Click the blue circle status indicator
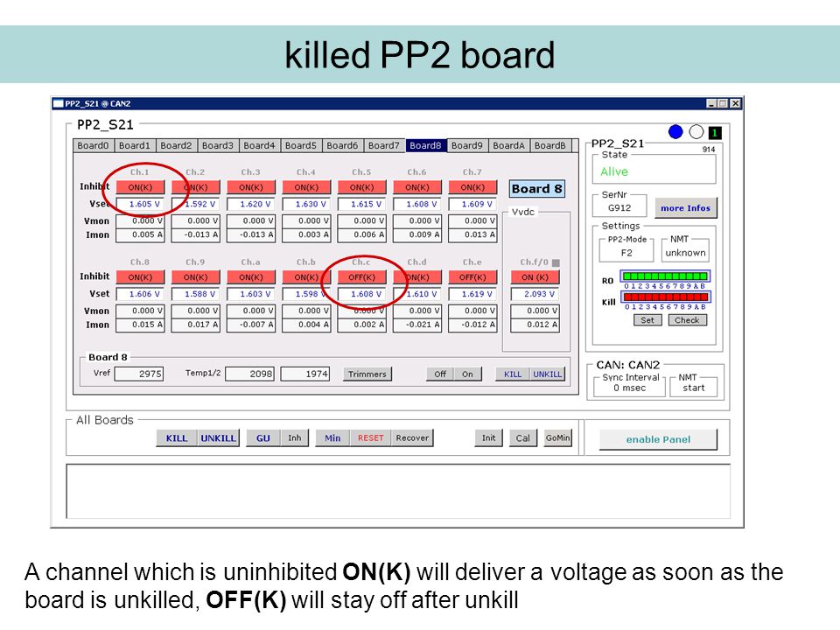840x630 pixels. pyautogui.click(x=675, y=132)
